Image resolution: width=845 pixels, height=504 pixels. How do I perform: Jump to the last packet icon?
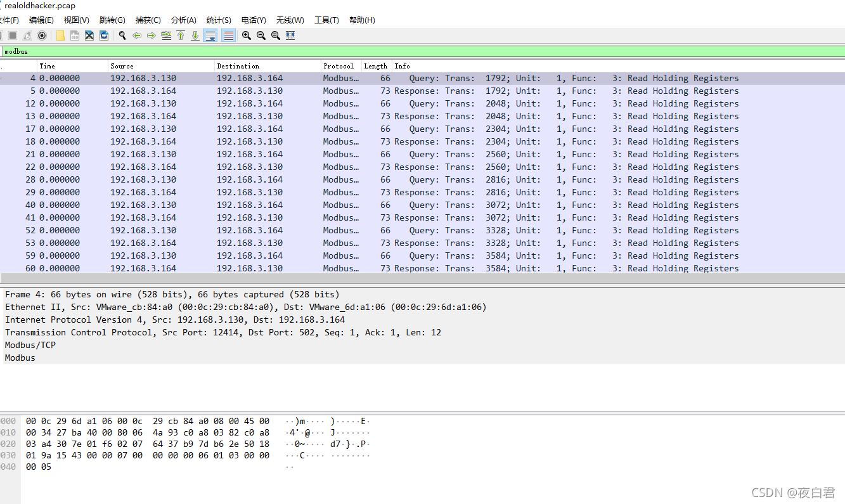pos(195,36)
